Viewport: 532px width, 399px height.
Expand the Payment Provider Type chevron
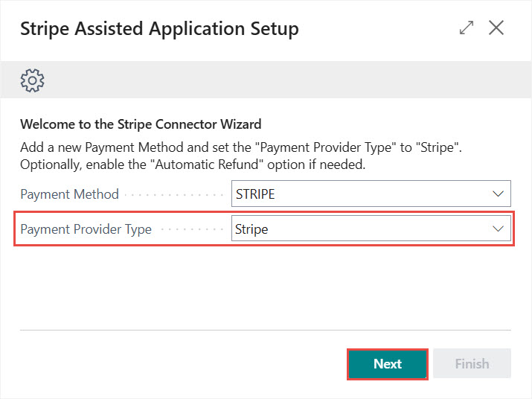[x=498, y=229]
